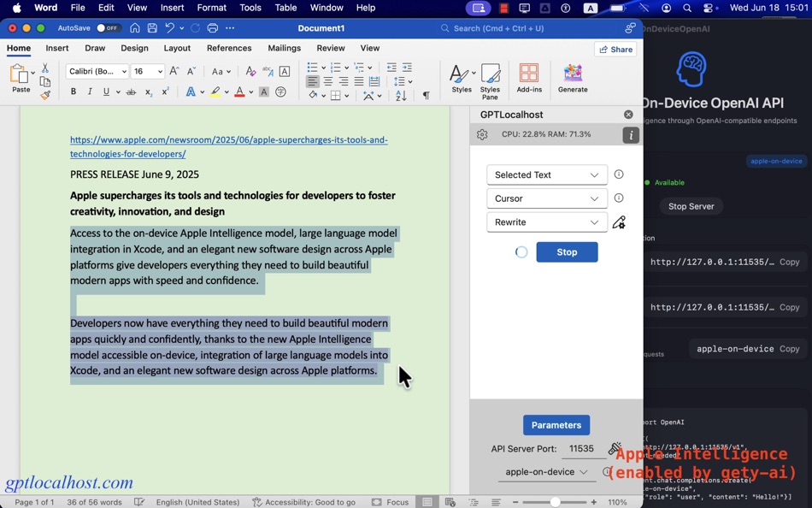
Task: Adjust the zoom slider in the status bar
Action: point(555,502)
